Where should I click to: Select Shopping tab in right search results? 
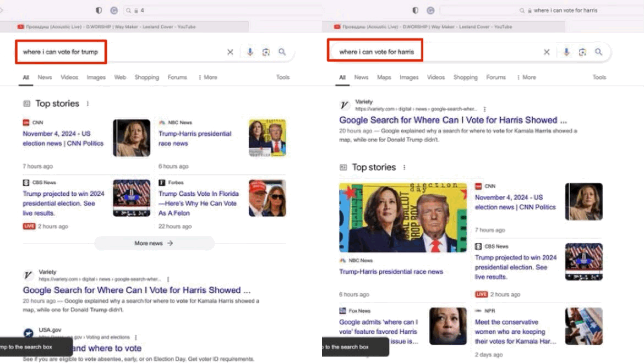click(x=466, y=77)
